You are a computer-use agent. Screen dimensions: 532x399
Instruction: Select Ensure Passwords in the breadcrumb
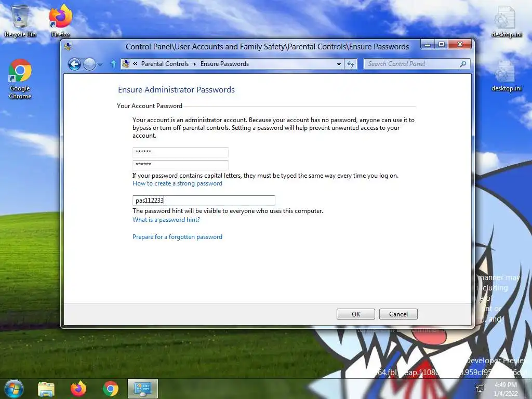[x=224, y=64]
